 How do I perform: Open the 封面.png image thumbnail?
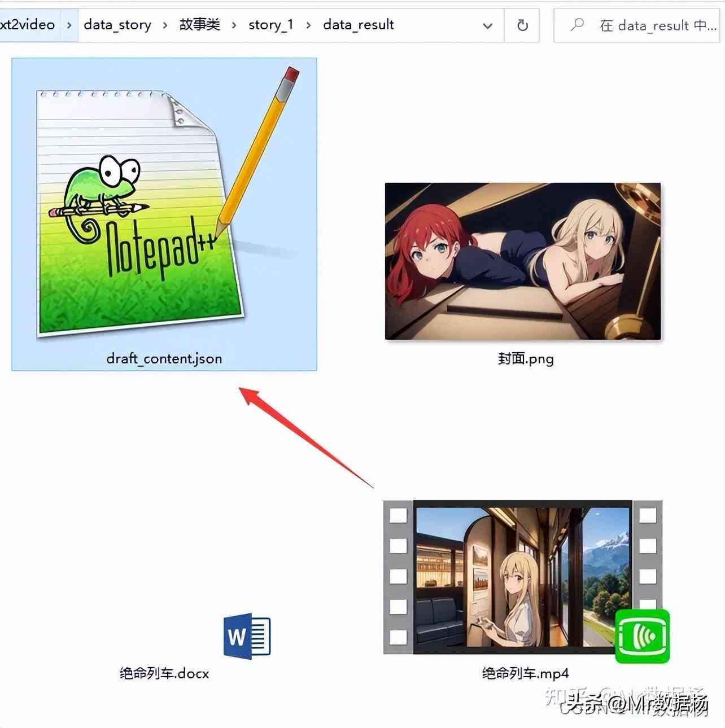tap(523, 261)
